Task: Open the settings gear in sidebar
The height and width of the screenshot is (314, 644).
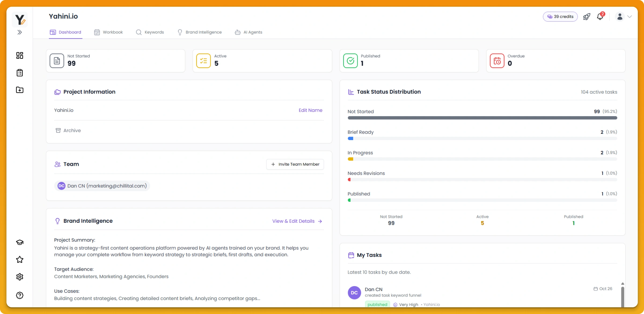Action: pos(20,277)
